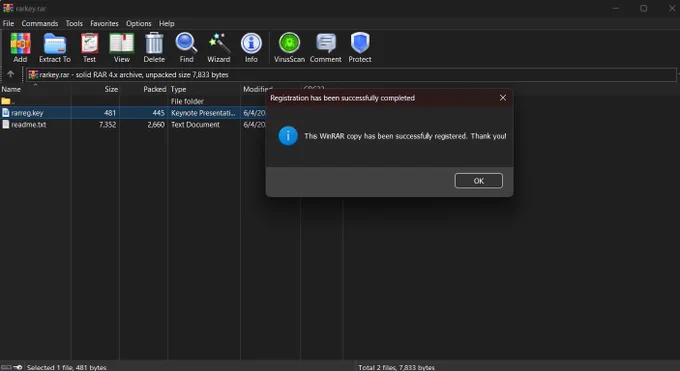This screenshot has width=680, height=371.
Task: Click the 'Keynote Presentati..' type cell
Action: click(203, 113)
